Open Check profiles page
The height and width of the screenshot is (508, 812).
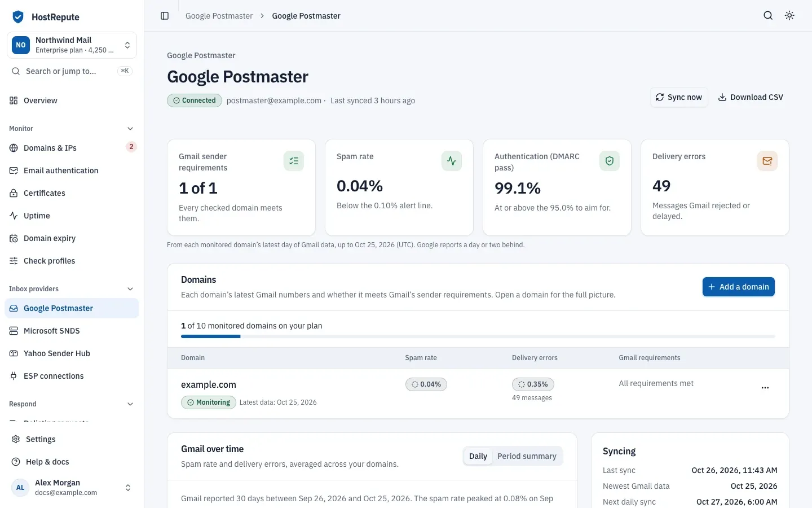[72, 261]
